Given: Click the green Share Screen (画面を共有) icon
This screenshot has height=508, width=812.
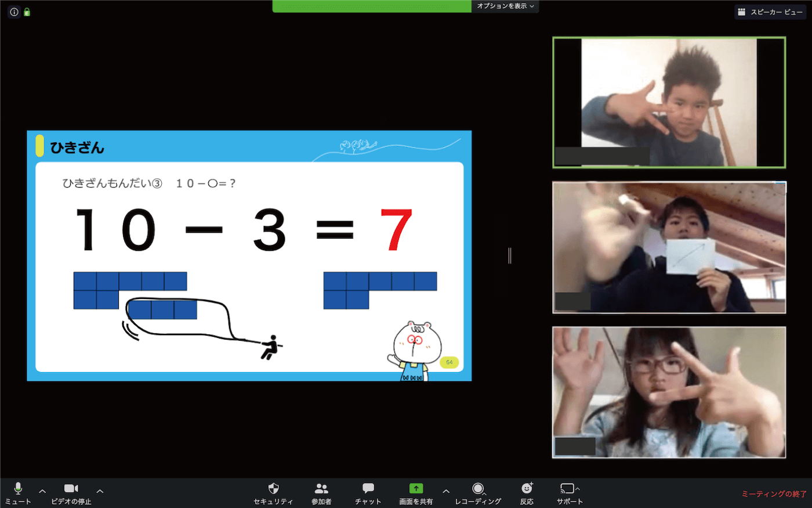Looking at the screenshot, I should (416, 489).
